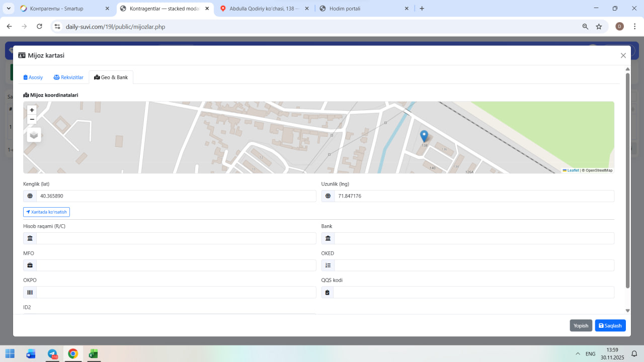The width and height of the screenshot is (644, 362).
Task: Click Xaritada ko'rsatish button
Action: pos(46,212)
